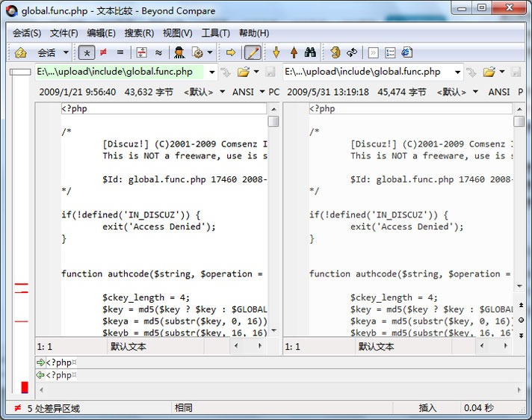Image resolution: width=532 pixels, height=420 pixels.
Task: Open 工具(T) menu
Action: pos(215,33)
